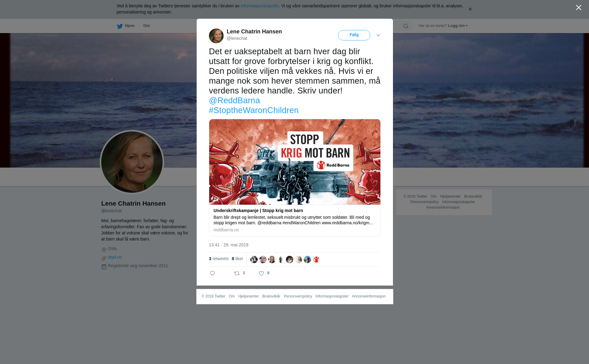Close the tweet overlay with large X
This screenshot has height=364, width=589.
click(x=579, y=8)
